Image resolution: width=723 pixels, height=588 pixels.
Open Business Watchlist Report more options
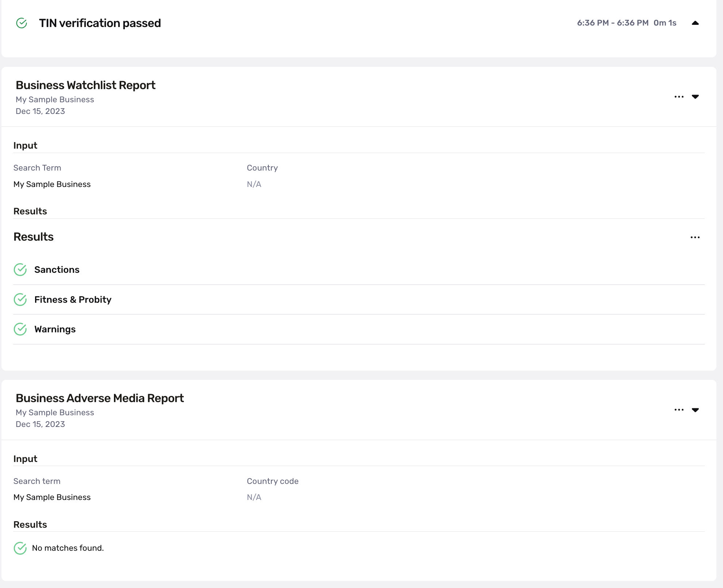coord(679,97)
